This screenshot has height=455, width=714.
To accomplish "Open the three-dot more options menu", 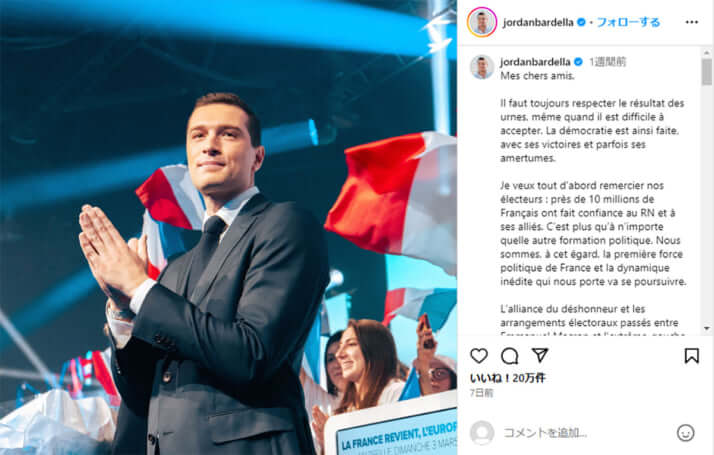I will click(x=692, y=22).
